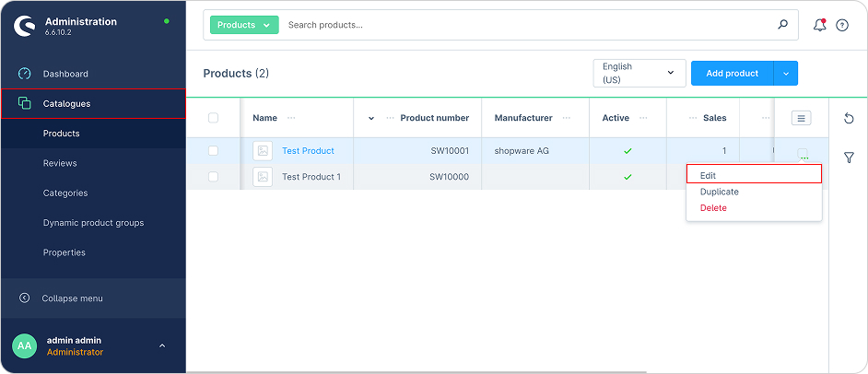Viewport: 868px width, 374px height.
Task: Click the refresh list icon
Action: click(x=849, y=119)
